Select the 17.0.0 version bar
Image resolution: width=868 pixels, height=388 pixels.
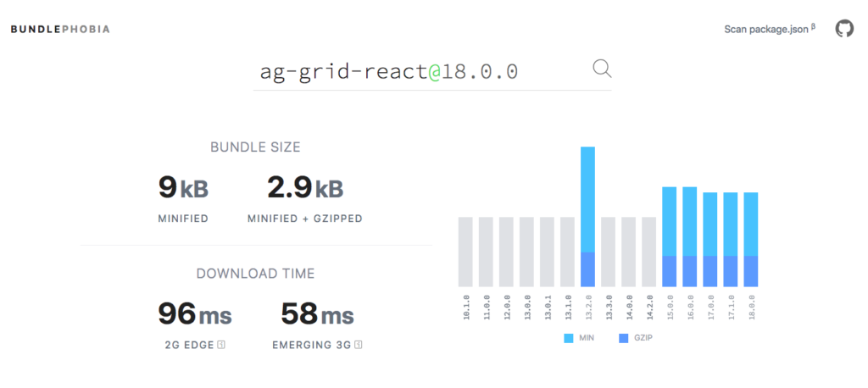click(x=710, y=240)
